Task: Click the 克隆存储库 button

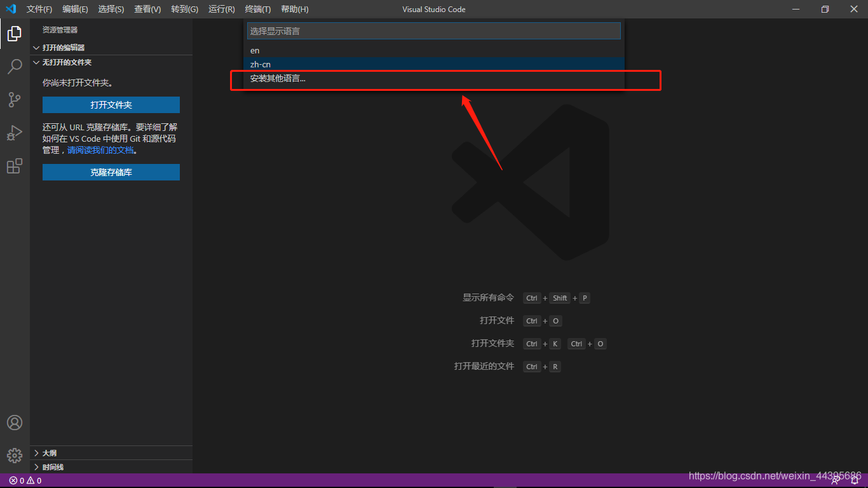Action: tap(111, 172)
